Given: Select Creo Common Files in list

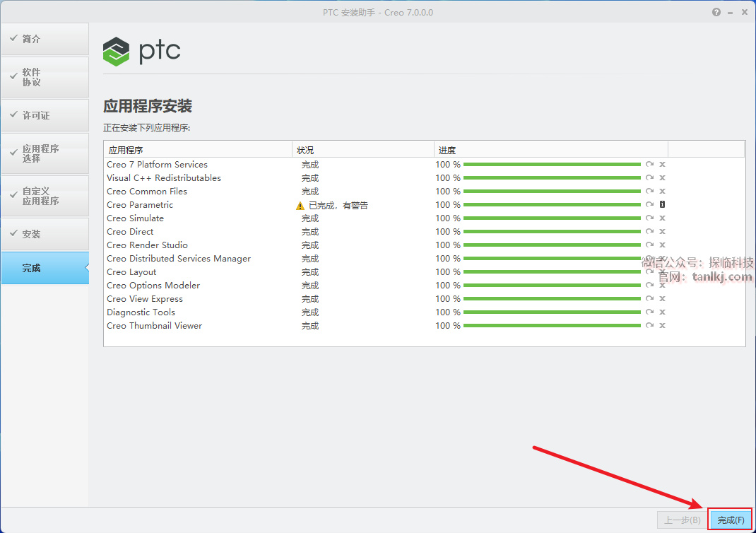Looking at the screenshot, I should (147, 192).
